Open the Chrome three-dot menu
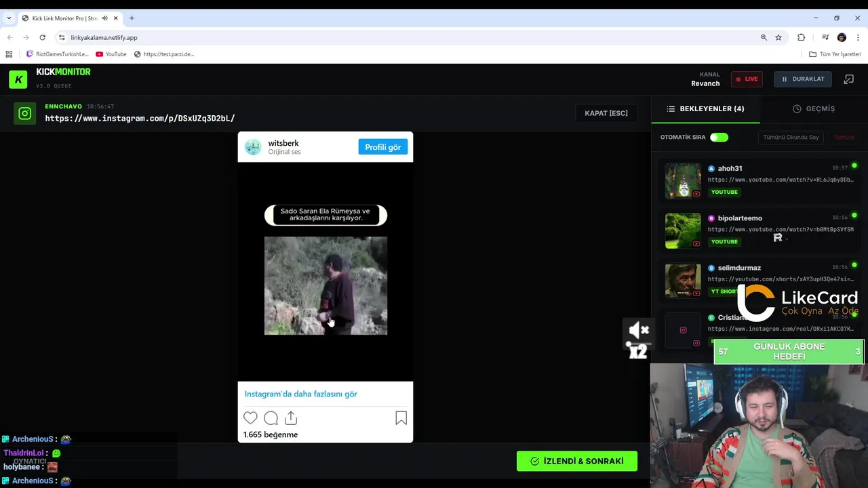Image resolution: width=868 pixels, height=488 pixels. point(859,37)
